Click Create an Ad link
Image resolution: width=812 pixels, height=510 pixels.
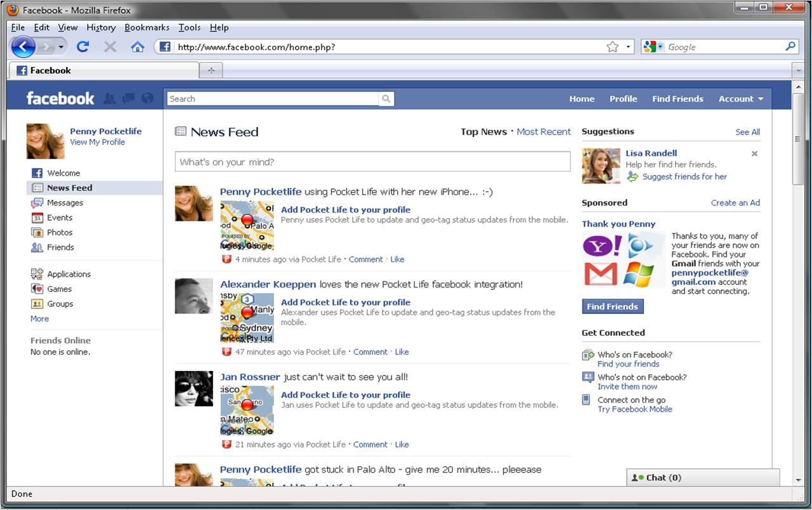pos(735,203)
